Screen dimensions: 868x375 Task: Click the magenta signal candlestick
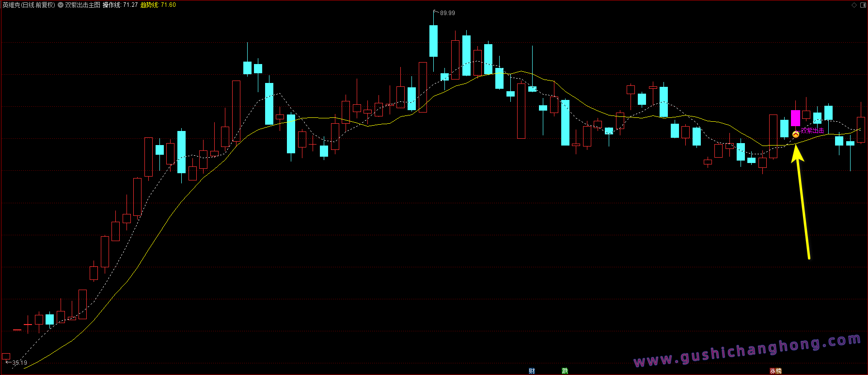click(x=795, y=118)
